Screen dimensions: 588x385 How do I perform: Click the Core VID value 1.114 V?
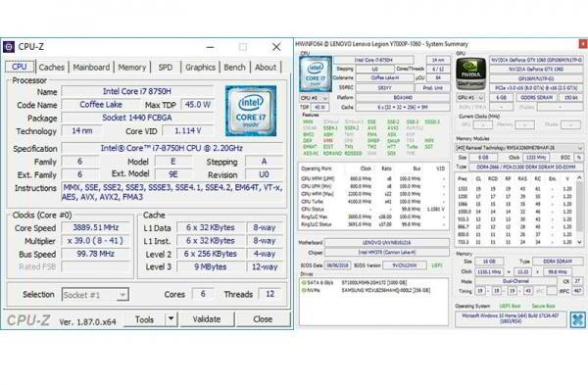click(x=188, y=131)
